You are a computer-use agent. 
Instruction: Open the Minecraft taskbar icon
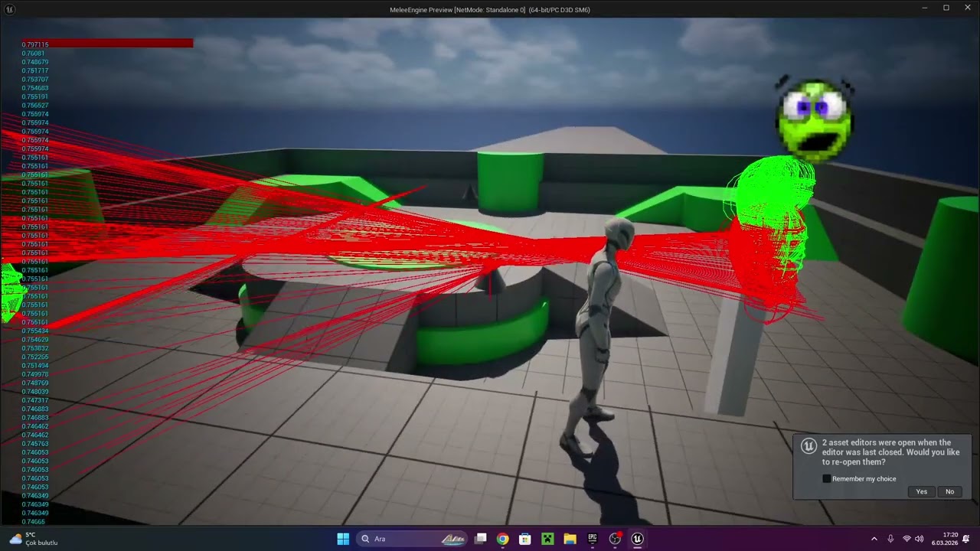[547, 539]
